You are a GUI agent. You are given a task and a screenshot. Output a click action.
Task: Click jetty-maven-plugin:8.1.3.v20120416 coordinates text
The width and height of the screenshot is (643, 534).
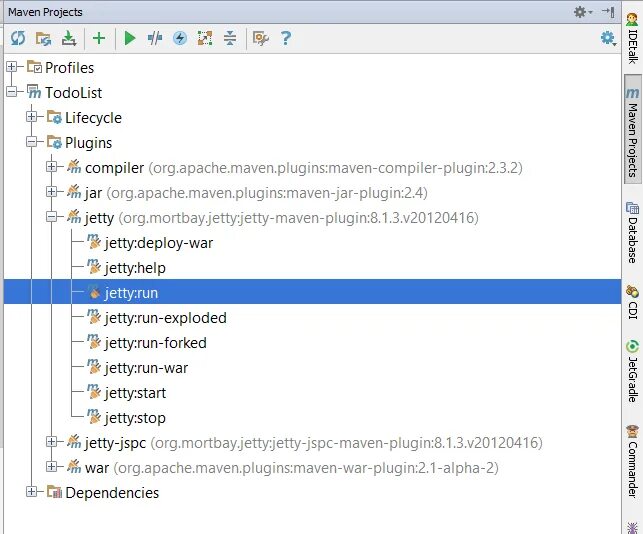pos(299,218)
